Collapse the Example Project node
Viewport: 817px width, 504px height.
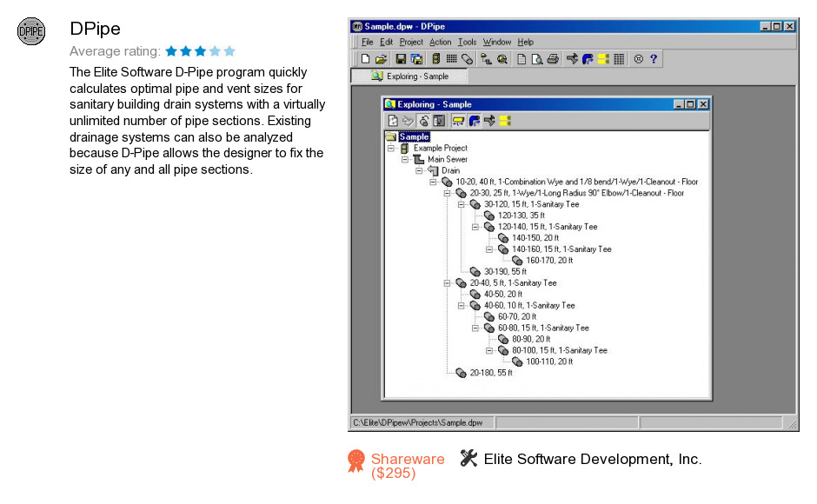[391, 148]
